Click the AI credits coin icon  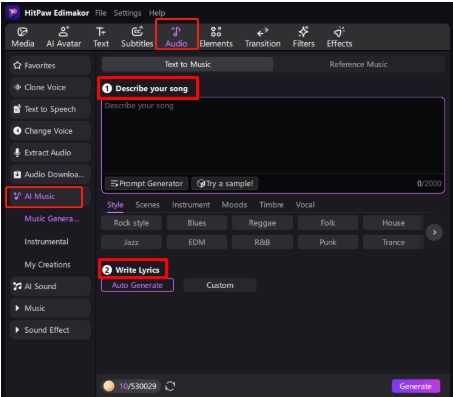pos(109,386)
